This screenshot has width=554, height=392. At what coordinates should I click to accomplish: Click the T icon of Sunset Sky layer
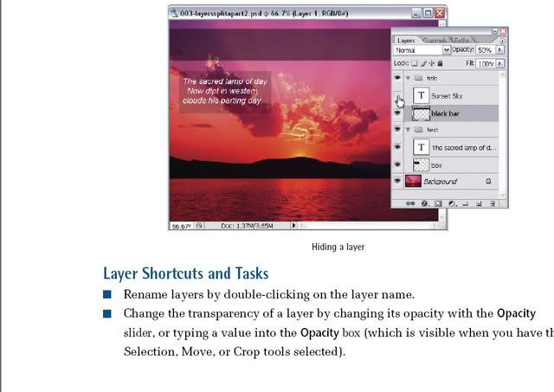pos(421,95)
